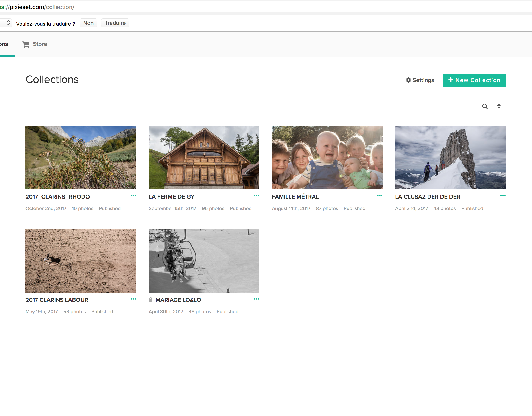Image resolution: width=532 pixels, height=416 pixels.
Task: Click the browser address bar URL
Action: [x=41, y=7]
